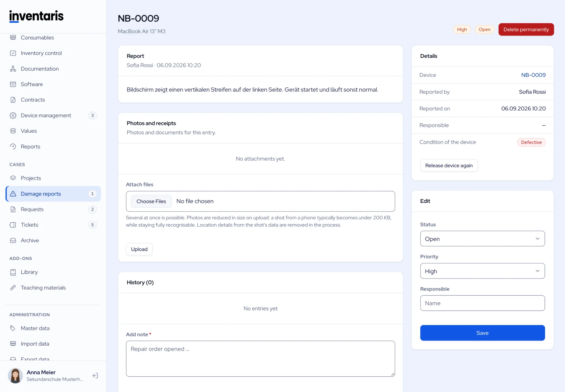Screen dimensions: 565x392
Task: Click the Sofia Rossi reporter name in Details
Action: [532, 92]
